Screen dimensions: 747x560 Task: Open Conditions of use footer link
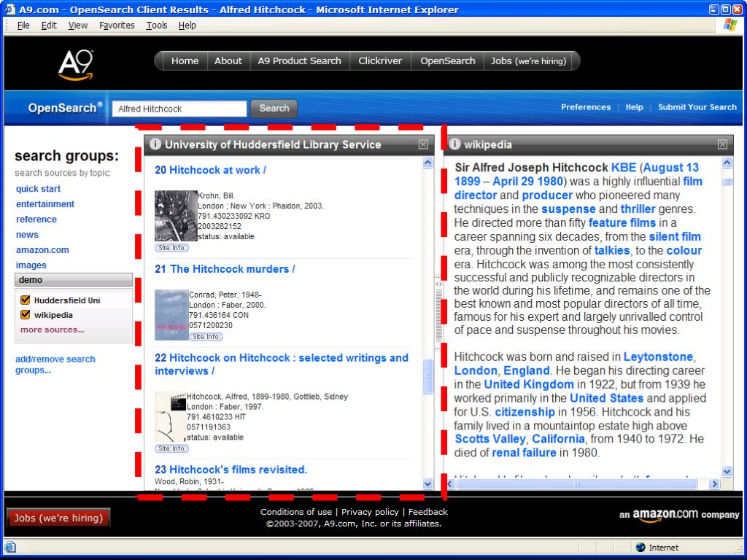296,512
